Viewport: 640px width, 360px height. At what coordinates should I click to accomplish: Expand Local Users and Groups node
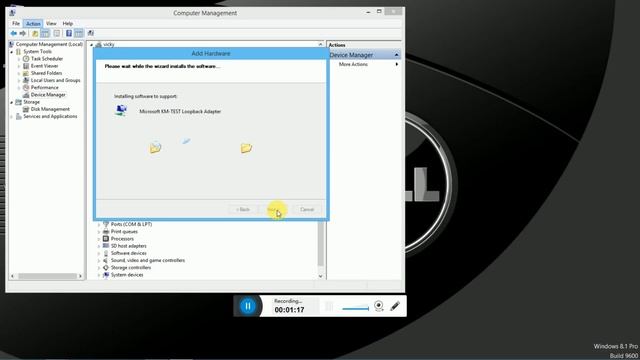click(x=19, y=80)
